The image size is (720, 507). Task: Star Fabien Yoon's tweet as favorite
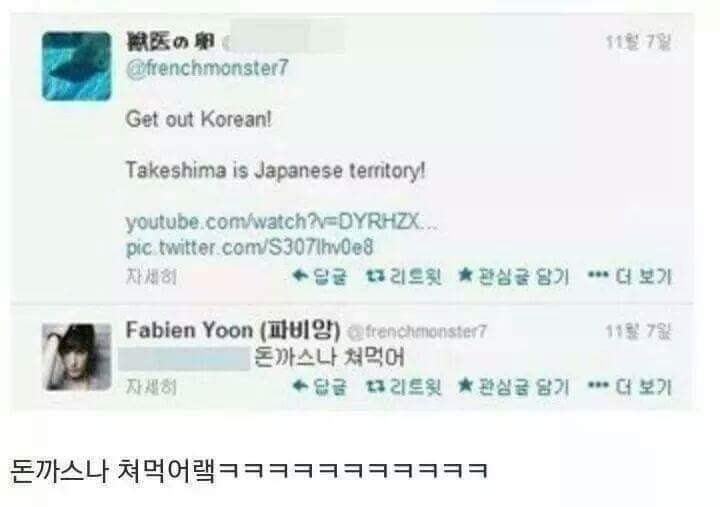(x=512, y=385)
